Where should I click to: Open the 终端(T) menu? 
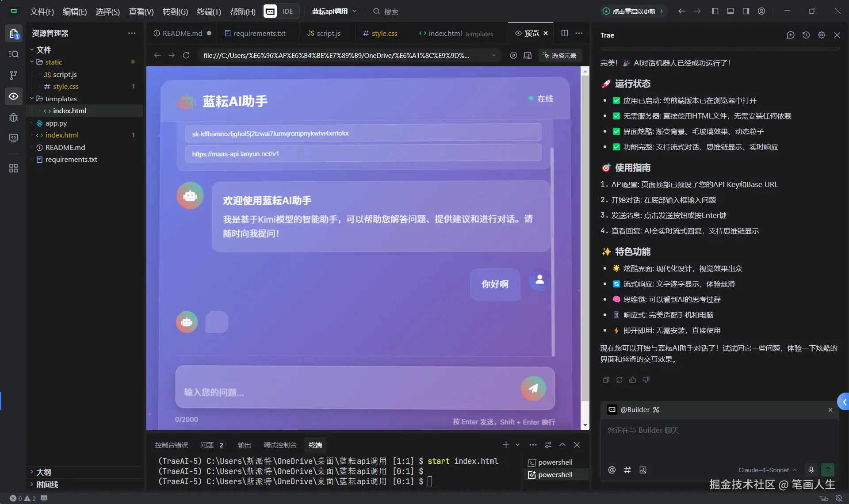208,11
